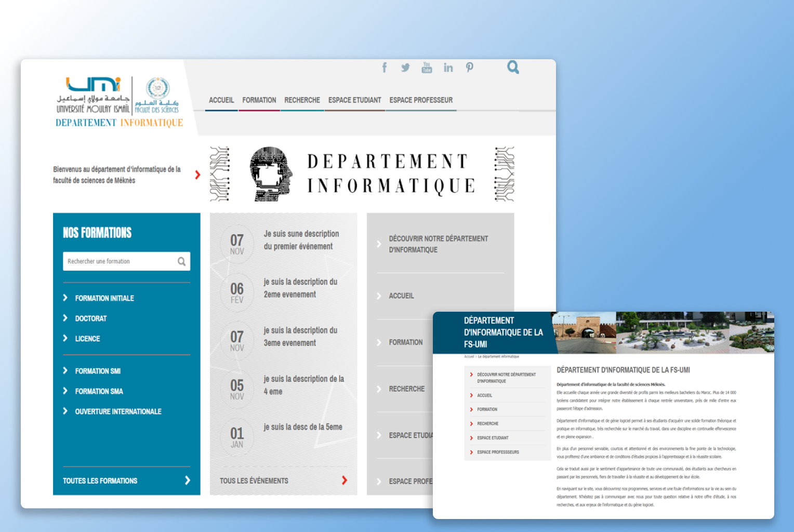
Task: Open the 'Formation Initiale' link
Action: [104, 298]
